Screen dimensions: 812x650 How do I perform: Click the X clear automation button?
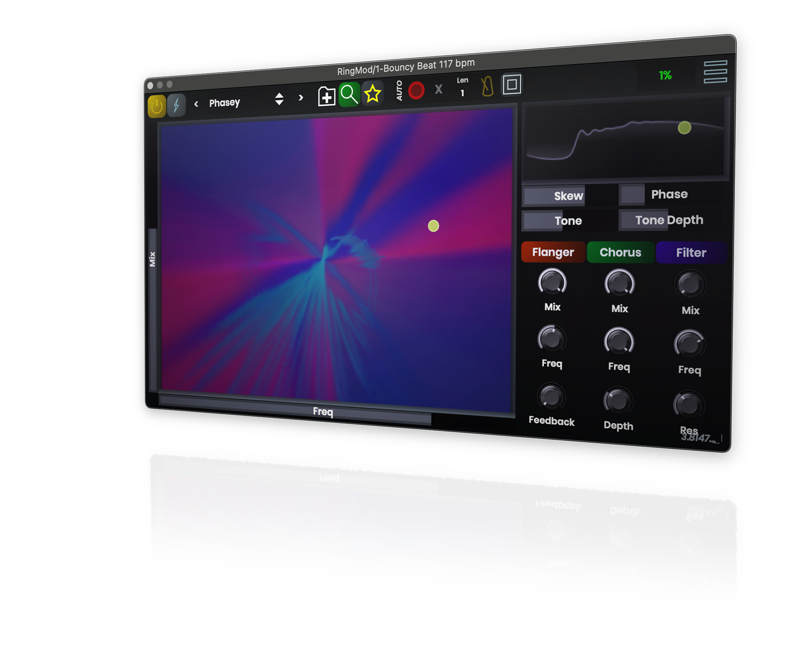click(x=438, y=89)
